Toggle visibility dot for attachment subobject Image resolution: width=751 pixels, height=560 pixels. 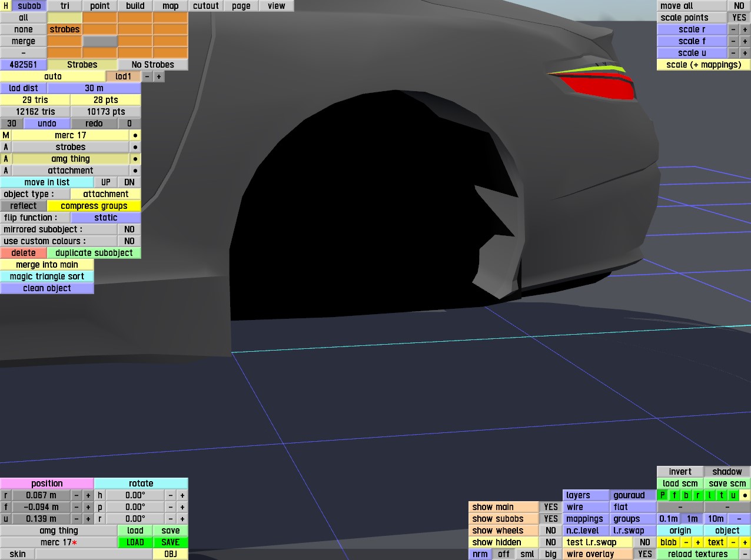click(x=135, y=171)
